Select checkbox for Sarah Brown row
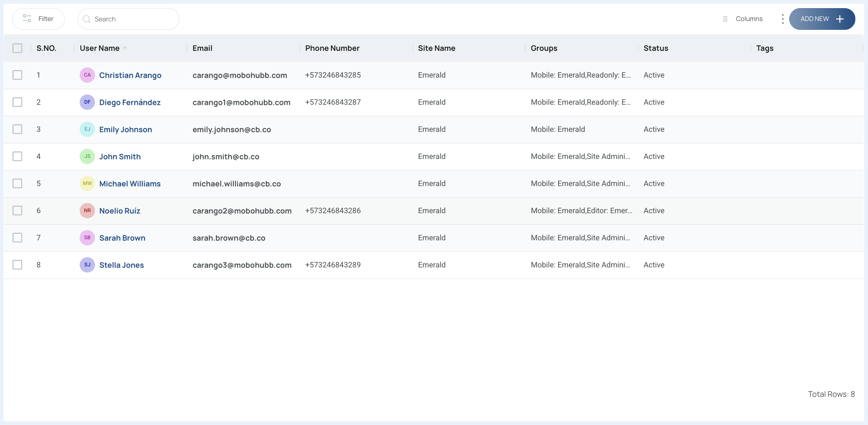The height and width of the screenshot is (425, 868). point(17,238)
